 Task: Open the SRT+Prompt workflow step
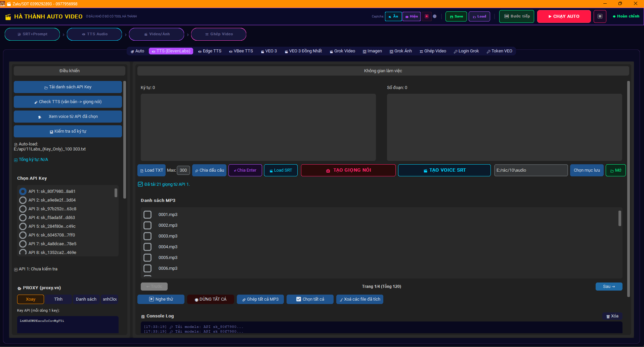32,34
